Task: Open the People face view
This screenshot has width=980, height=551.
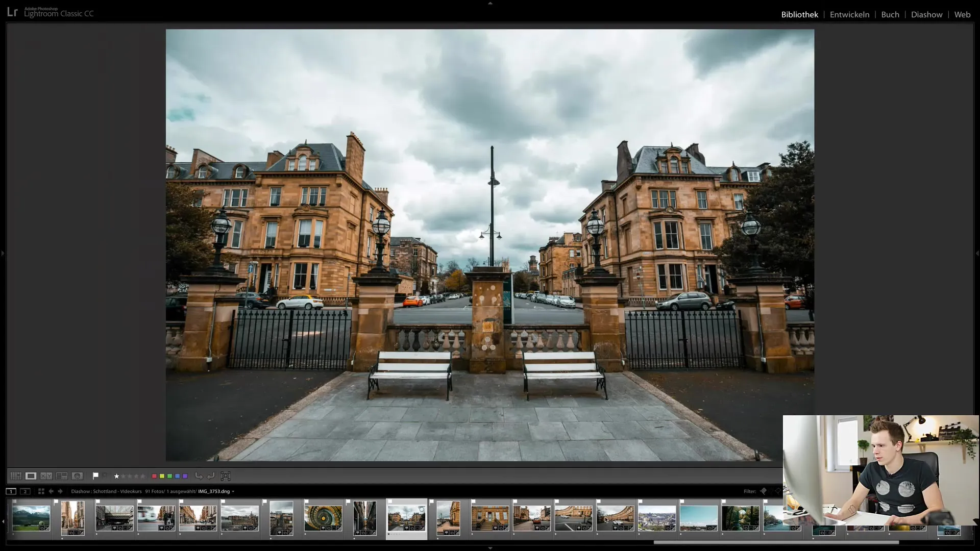Action: [77, 476]
